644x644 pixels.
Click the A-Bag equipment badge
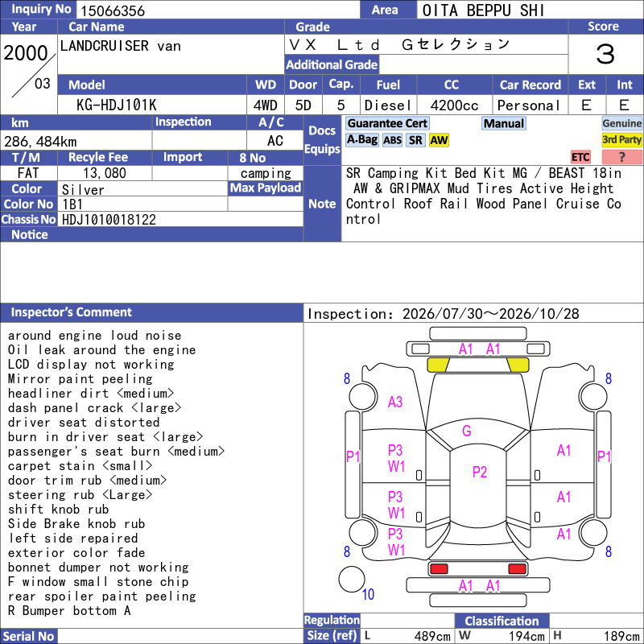[x=361, y=139]
